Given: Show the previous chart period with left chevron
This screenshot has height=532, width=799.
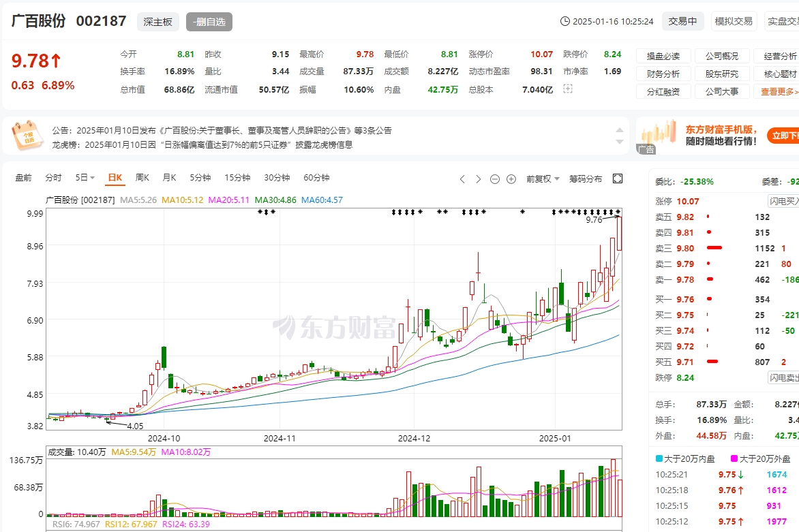Looking at the screenshot, I should click(x=462, y=178).
